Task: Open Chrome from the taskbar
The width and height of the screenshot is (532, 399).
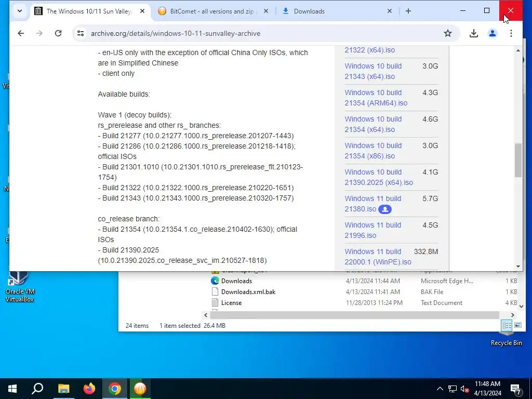Action: [115, 389]
